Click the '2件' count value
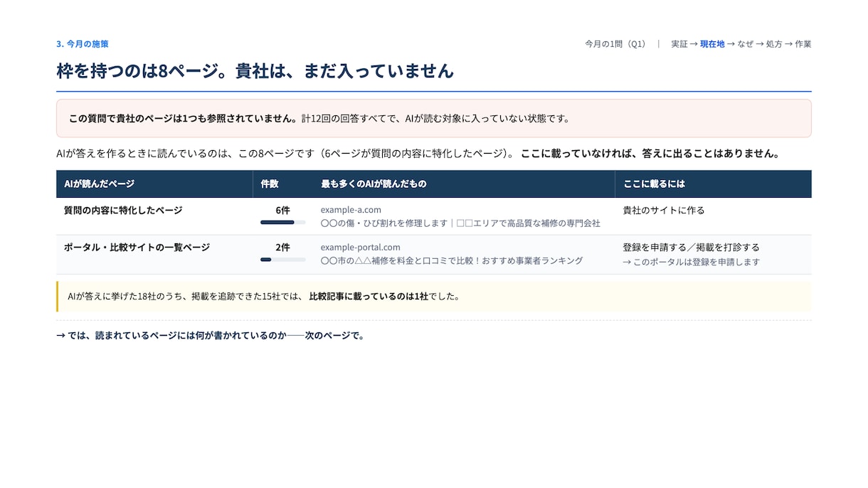The height and width of the screenshot is (488, 868). (283, 248)
